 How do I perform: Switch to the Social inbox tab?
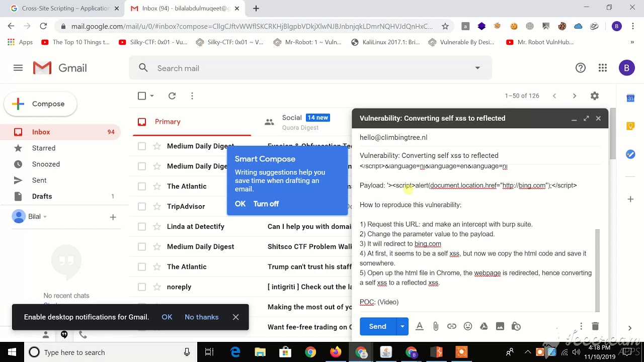[x=306, y=122]
